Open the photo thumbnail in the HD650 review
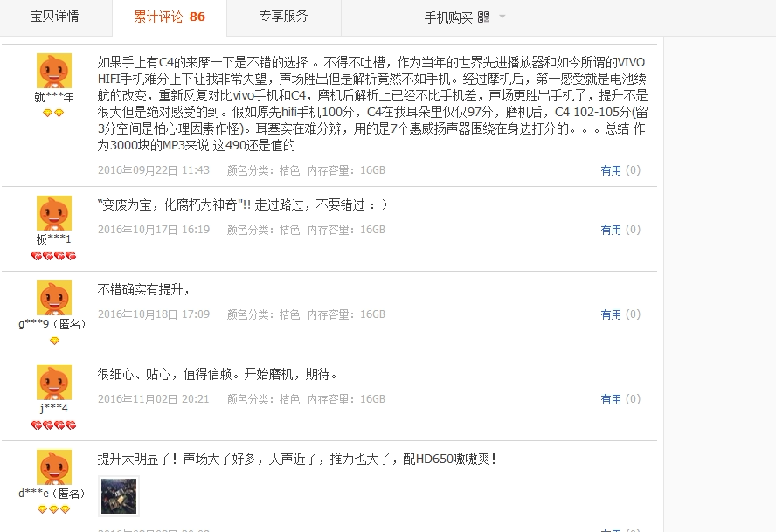This screenshot has height=532, width=776. click(x=119, y=496)
